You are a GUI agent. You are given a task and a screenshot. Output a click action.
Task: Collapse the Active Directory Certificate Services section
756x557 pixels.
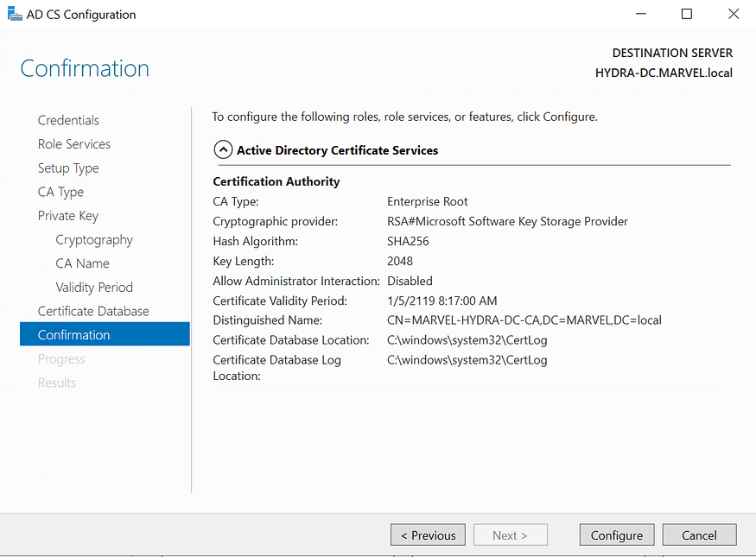coord(223,149)
